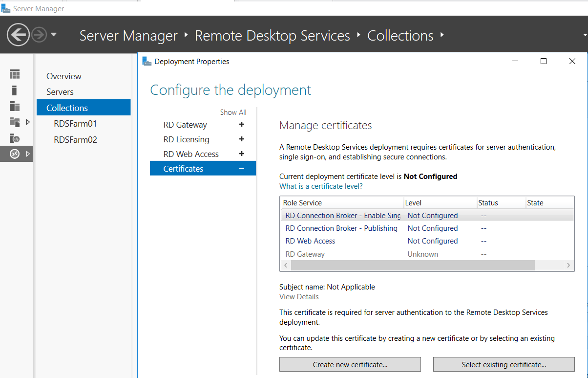The image size is (588, 378).
Task: Close the Deployment Properties window
Action: (572, 61)
